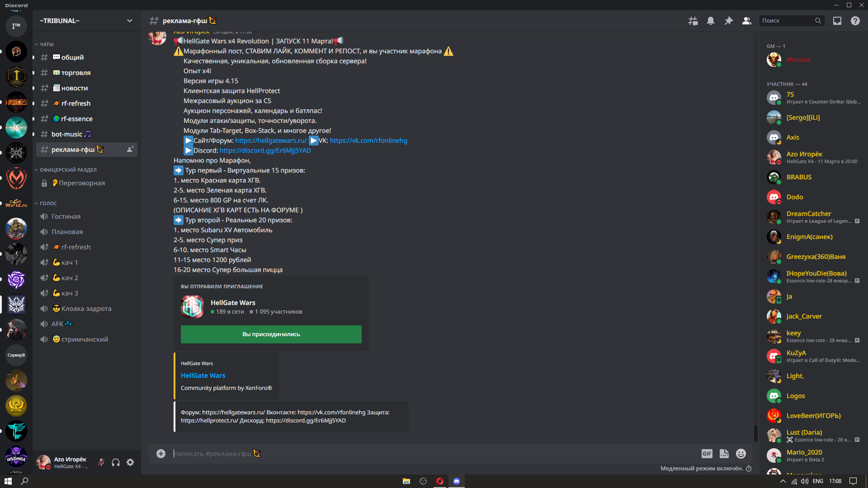Join the Плановая voice channel
The image size is (868, 488).
pos(86,232)
